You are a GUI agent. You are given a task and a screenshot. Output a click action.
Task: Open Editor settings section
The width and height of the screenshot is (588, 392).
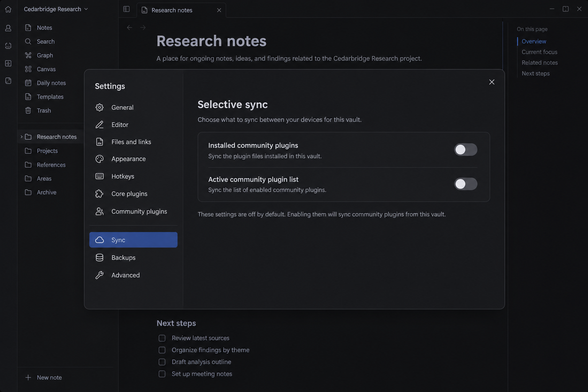tap(133, 125)
